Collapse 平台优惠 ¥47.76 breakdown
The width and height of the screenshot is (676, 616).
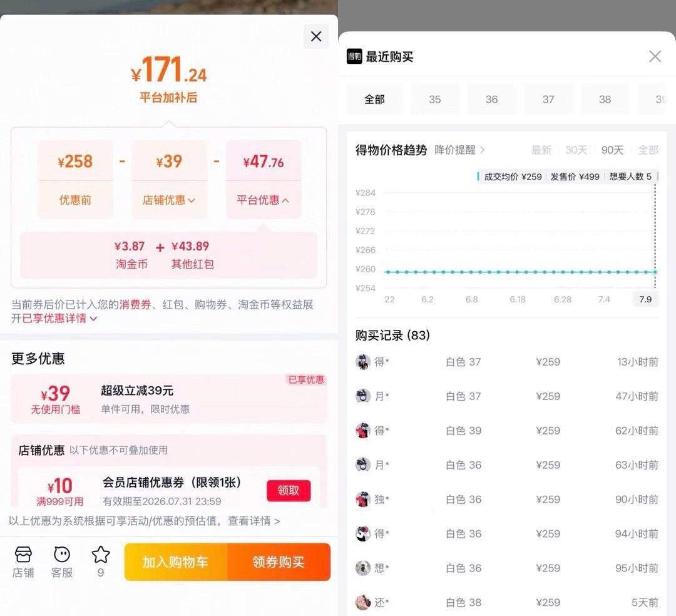[263, 200]
